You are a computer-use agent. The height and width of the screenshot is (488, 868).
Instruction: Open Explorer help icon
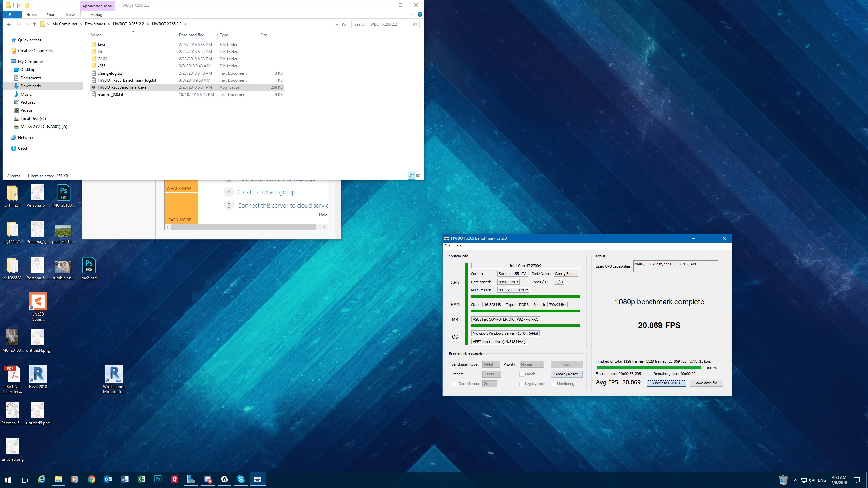[x=420, y=14]
